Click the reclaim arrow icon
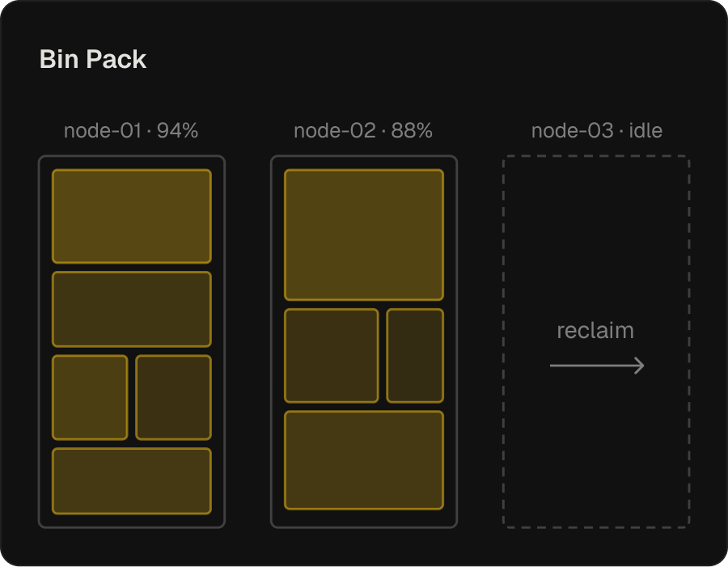This screenshot has width=728, height=567. tap(597, 366)
